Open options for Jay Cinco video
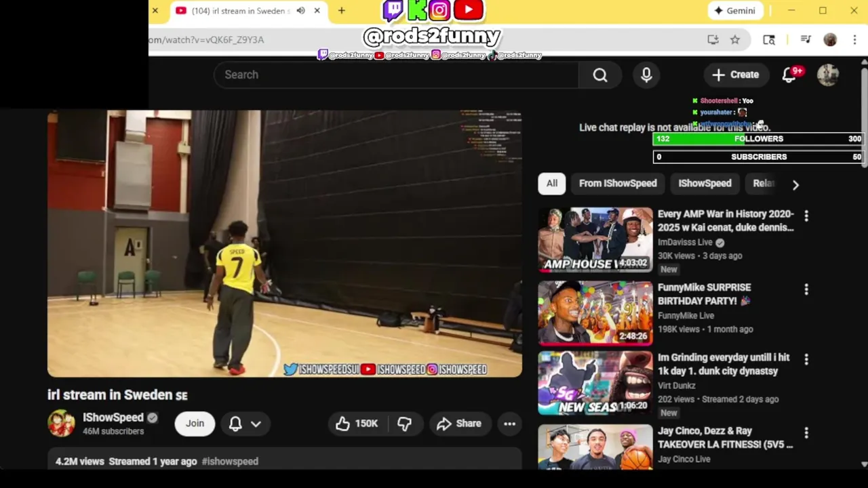The image size is (868, 488). coord(806,432)
